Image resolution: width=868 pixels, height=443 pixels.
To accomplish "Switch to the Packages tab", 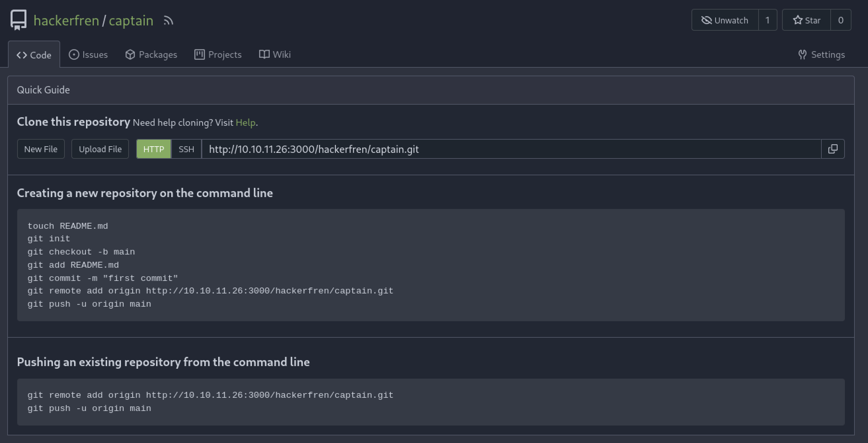I will [151, 54].
